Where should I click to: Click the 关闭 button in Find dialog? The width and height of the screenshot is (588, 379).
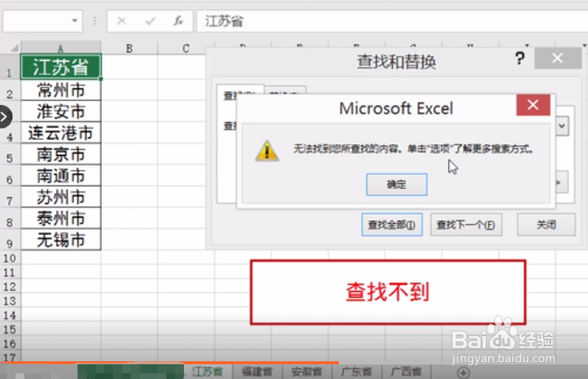click(x=546, y=225)
